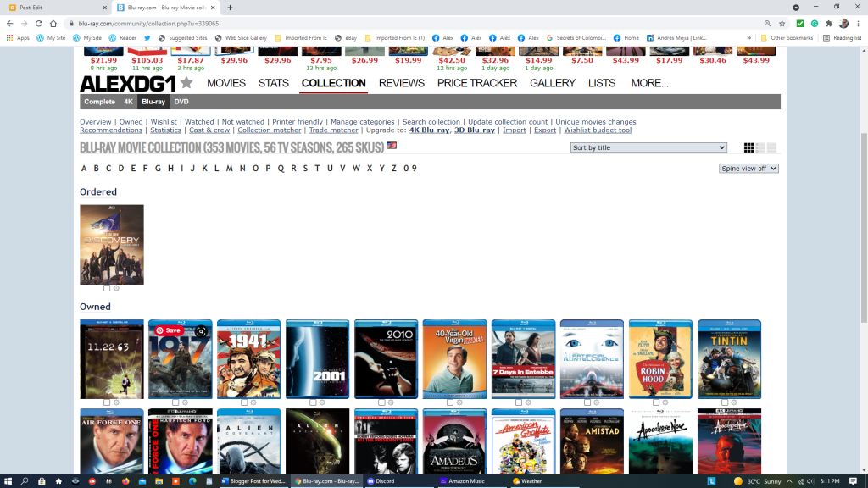Click the visual search icon on the 1917 cover
Image resolution: width=868 pixels, height=488 pixels.
coord(202,331)
